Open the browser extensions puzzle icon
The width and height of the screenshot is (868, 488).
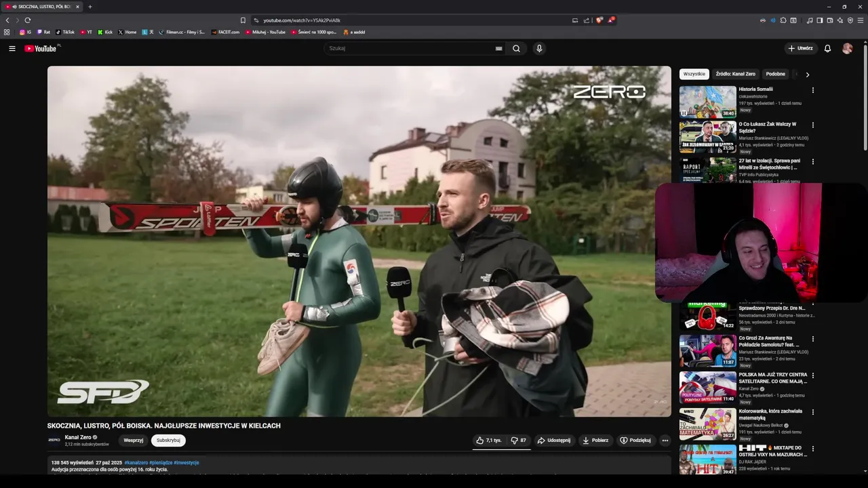point(783,20)
